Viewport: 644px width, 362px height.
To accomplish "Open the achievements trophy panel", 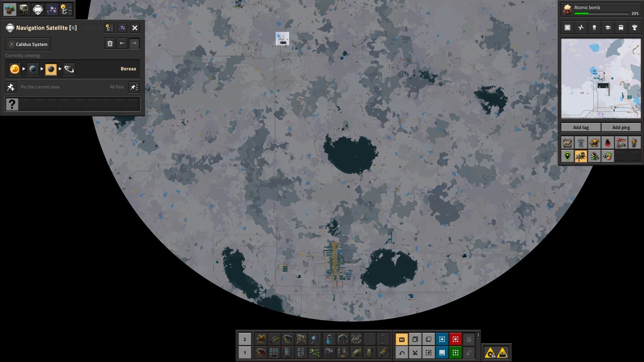I will [634, 28].
